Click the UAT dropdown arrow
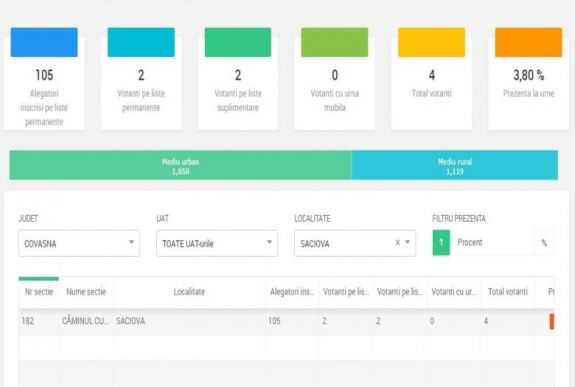The width and height of the screenshot is (575, 387). point(269,242)
